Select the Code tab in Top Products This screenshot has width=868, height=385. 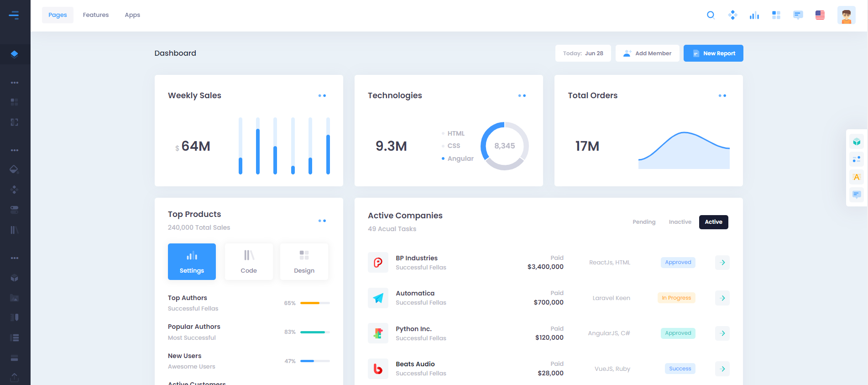coord(249,262)
